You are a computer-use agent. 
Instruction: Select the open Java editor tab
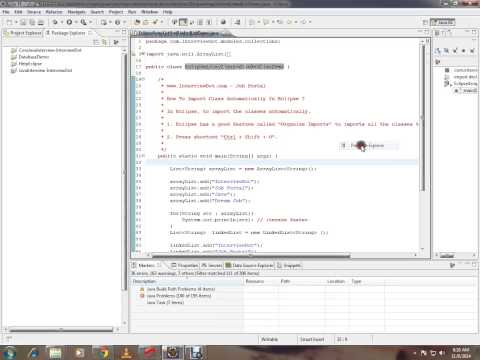tap(179, 33)
